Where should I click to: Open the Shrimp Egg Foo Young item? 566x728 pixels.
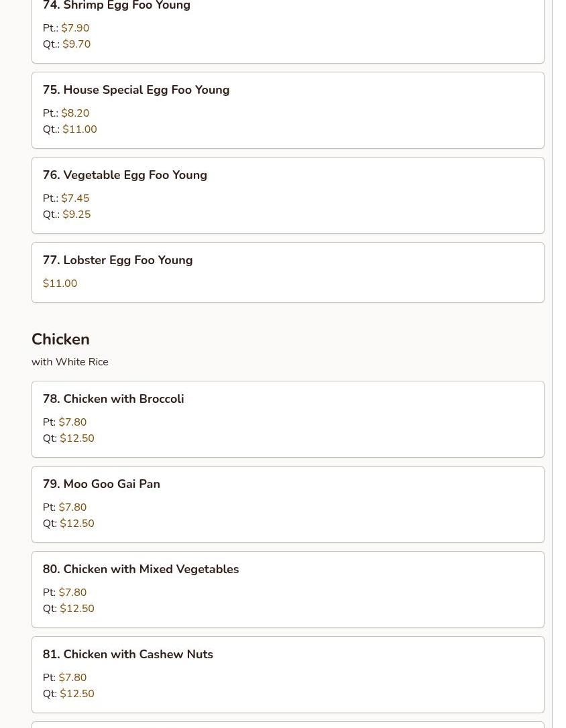click(117, 6)
